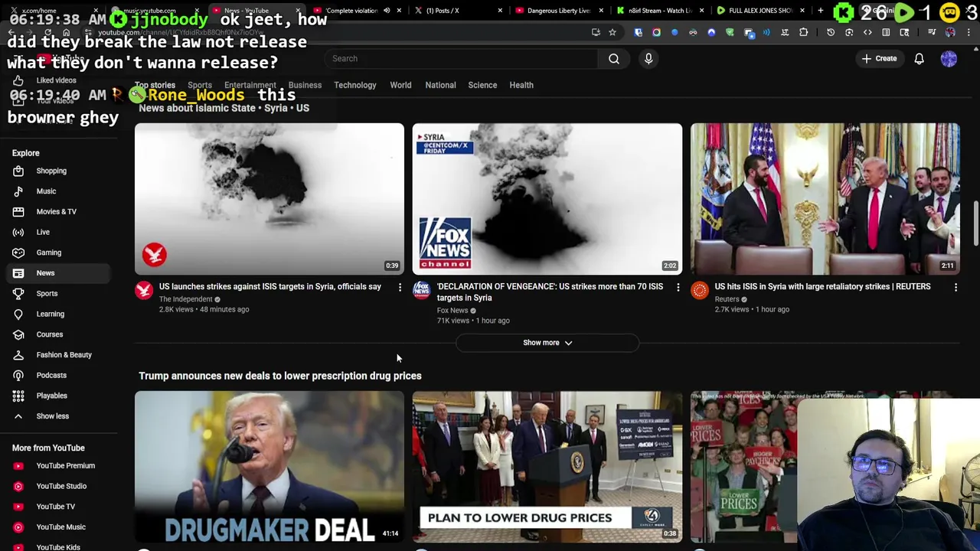980x551 pixels.
Task: Open 'DECLARATION OF VENGEANCE' video title
Action: [x=550, y=292]
